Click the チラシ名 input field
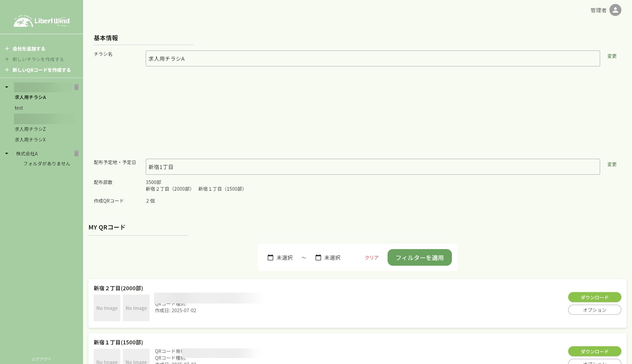632x364 pixels. click(373, 58)
